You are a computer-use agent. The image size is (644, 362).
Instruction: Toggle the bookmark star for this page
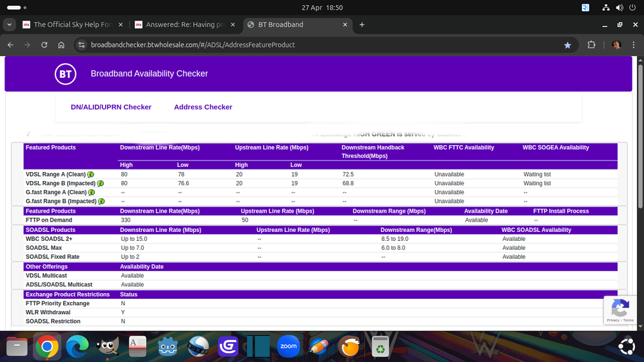567,45
